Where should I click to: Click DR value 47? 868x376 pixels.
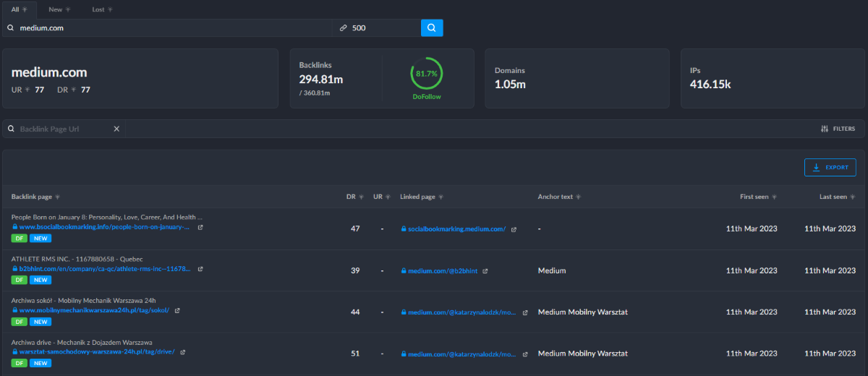(x=354, y=229)
